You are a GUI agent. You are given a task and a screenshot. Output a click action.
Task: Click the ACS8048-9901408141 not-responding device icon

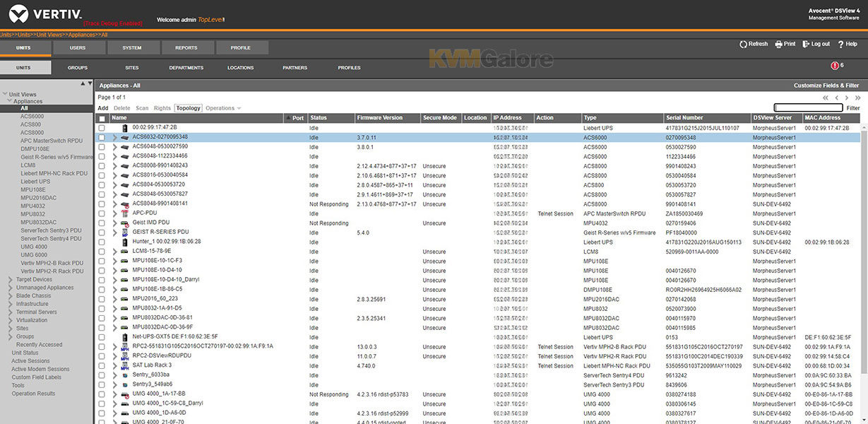coord(124,204)
